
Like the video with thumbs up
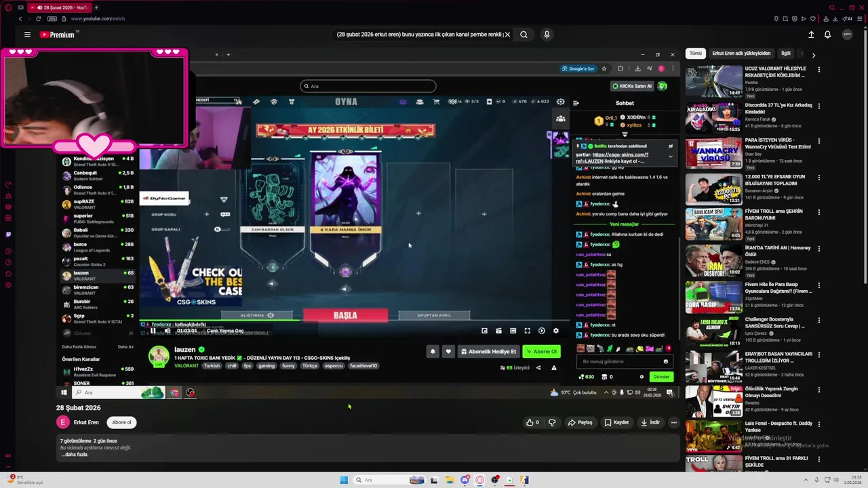(532, 422)
